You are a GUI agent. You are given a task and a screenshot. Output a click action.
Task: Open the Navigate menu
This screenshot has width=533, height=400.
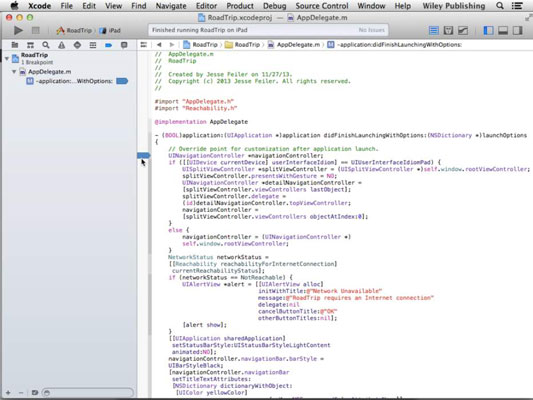tap(171, 6)
